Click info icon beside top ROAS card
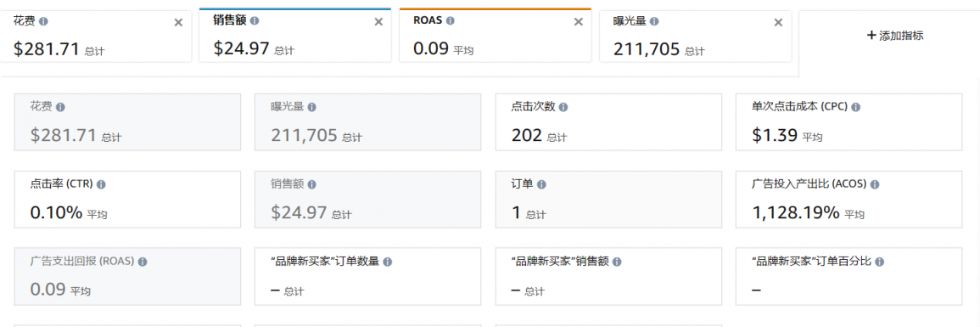 click(450, 20)
